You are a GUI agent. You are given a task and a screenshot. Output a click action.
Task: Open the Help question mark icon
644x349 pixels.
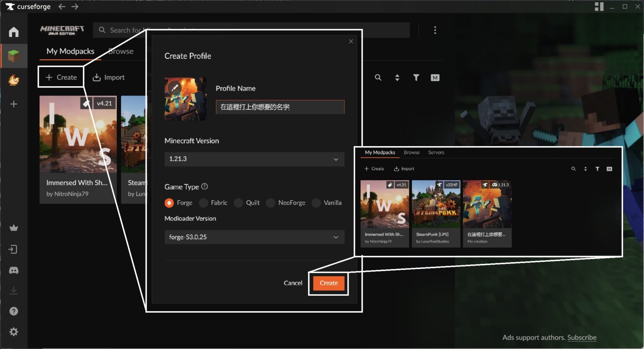(14, 311)
